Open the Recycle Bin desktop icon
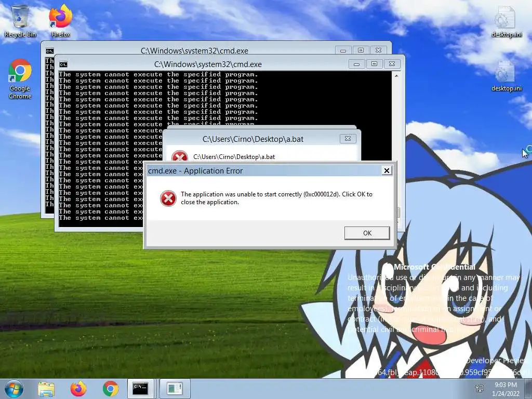 [20, 21]
